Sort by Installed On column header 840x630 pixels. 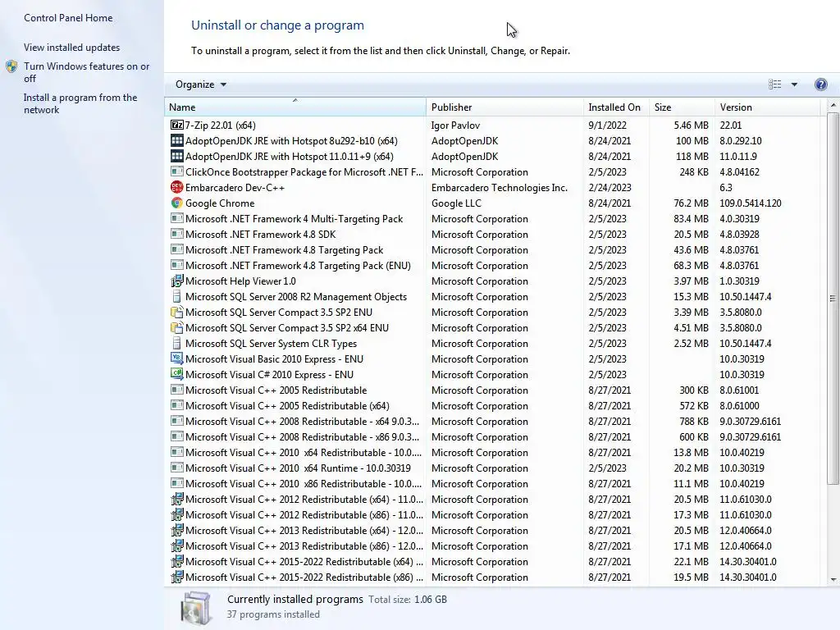(616, 107)
